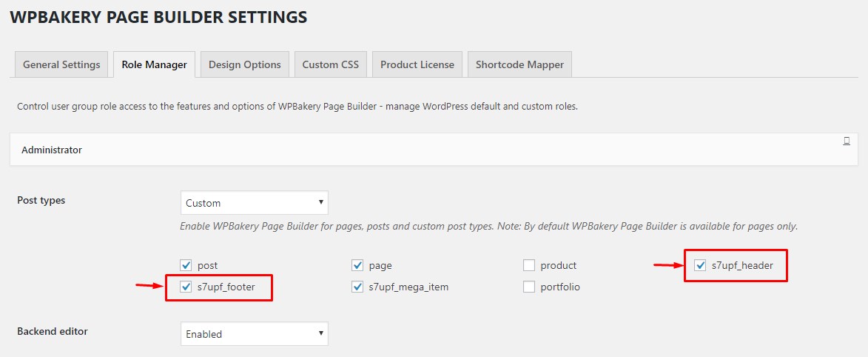Uncheck the post checkbox

click(x=186, y=265)
